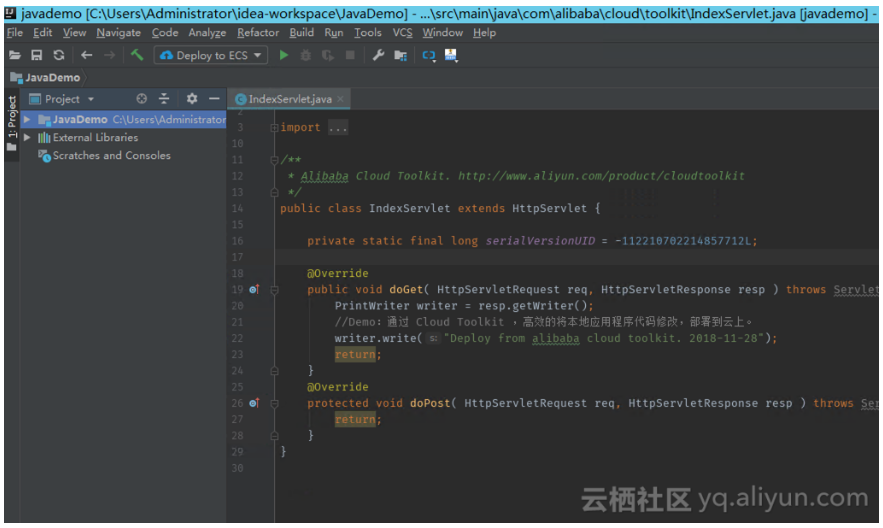Image resolution: width=883 pixels, height=528 pixels.
Task: Open the Deploy to ECS configuration dropdown
Action: 211,55
